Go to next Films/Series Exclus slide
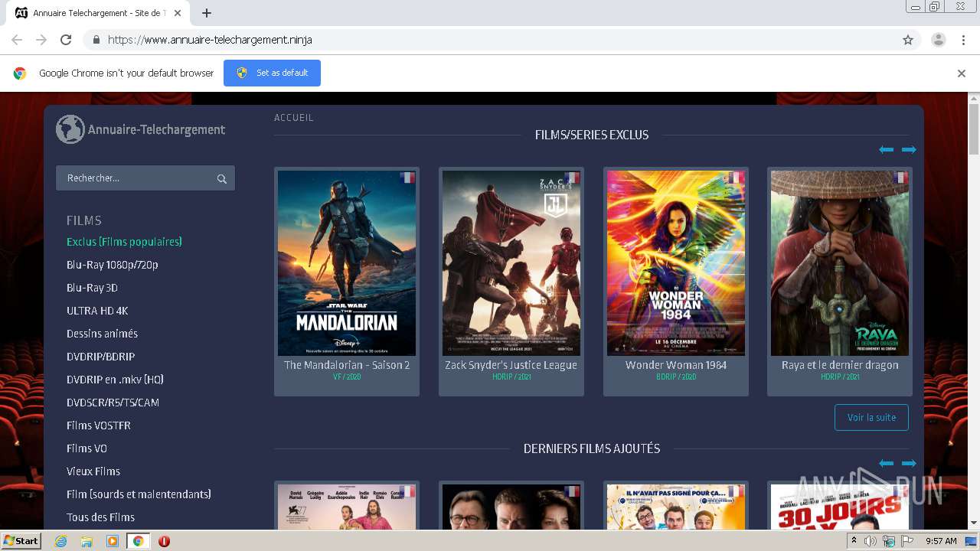The height and width of the screenshot is (551, 980). point(909,149)
